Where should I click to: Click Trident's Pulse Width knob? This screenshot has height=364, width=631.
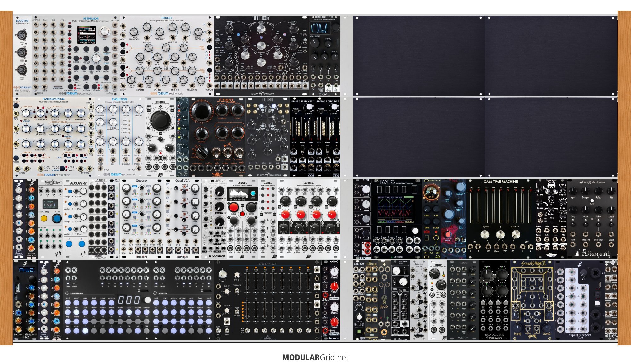198,32
